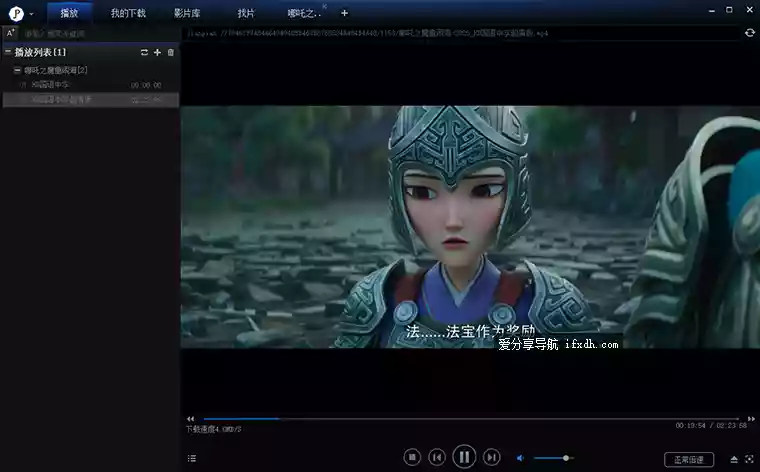The image size is (760, 472).
Task: Seek on the video progress bar
Action: (x=471, y=419)
